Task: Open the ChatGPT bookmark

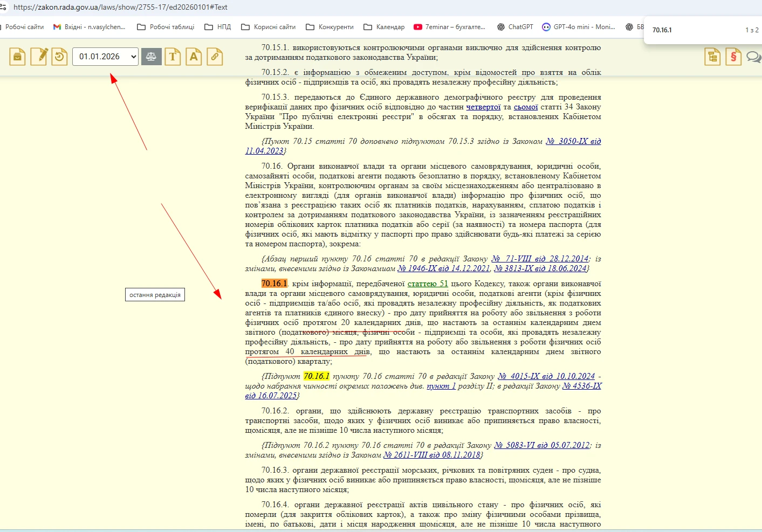Action: tap(515, 27)
